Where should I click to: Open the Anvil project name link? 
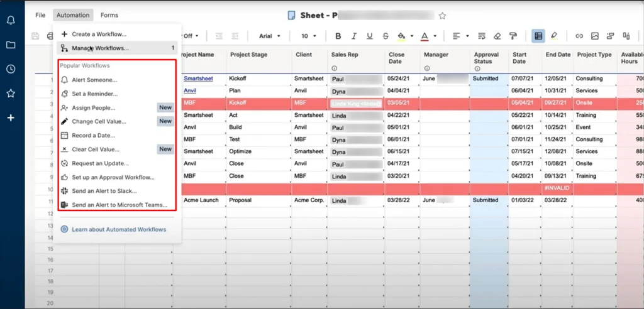[x=190, y=90]
